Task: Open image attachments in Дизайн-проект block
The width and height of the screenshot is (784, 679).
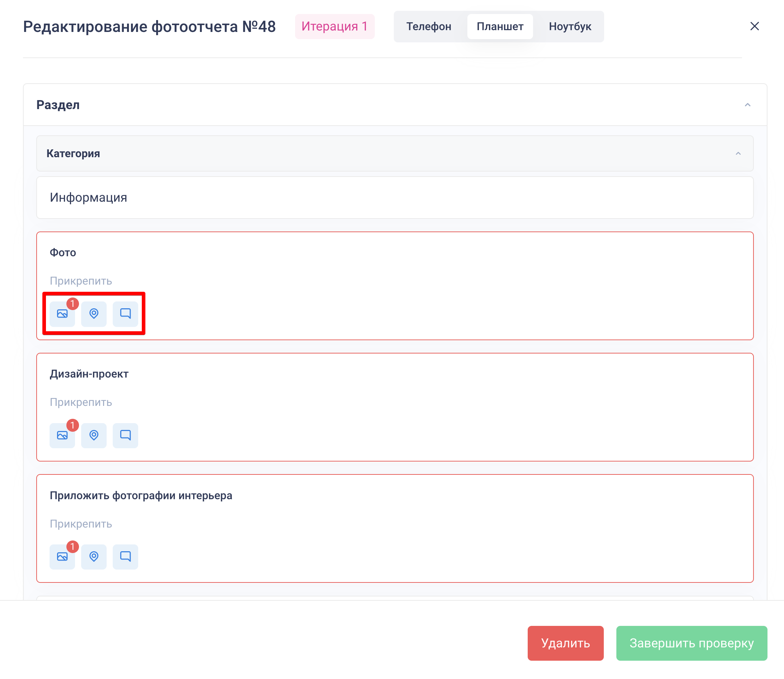Action: (62, 435)
